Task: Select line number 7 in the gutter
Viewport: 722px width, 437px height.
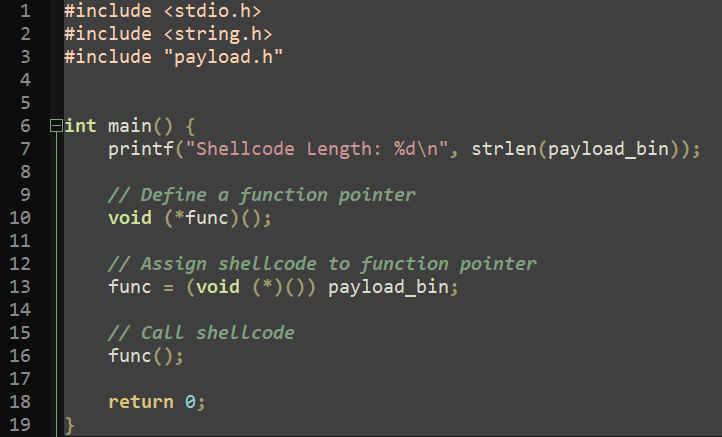Action: pos(25,149)
